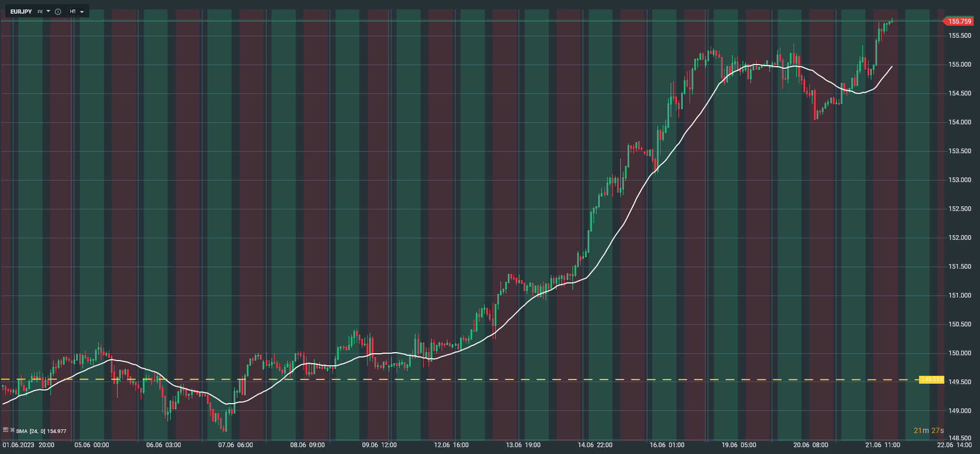Open the SMA indicator settings icon
Screen dimensions: 980x454
[x=6, y=430]
